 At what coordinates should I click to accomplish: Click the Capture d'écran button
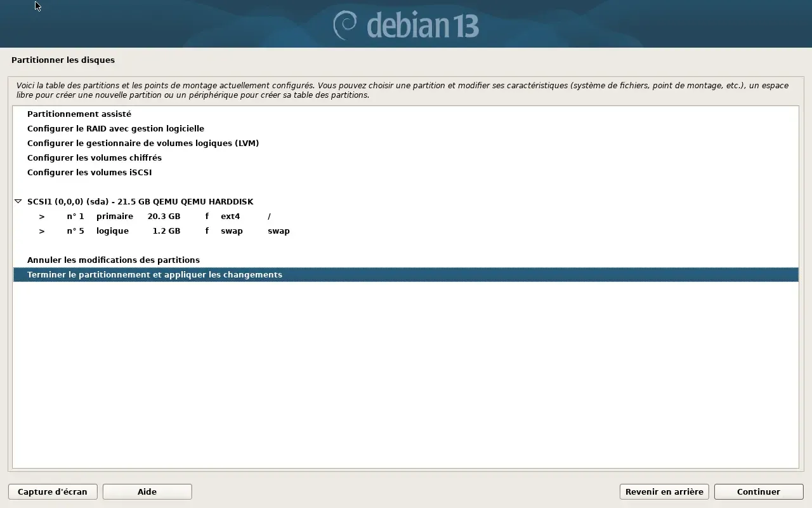pyautogui.click(x=53, y=491)
